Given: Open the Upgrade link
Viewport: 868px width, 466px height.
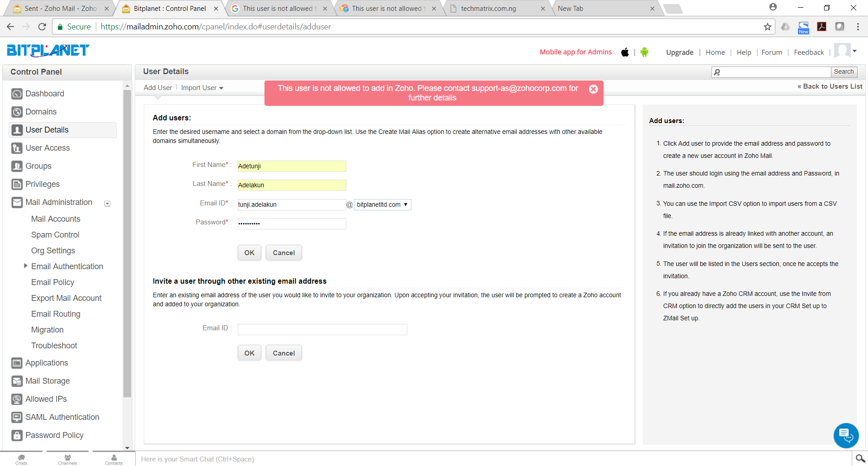Looking at the screenshot, I should [679, 52].
